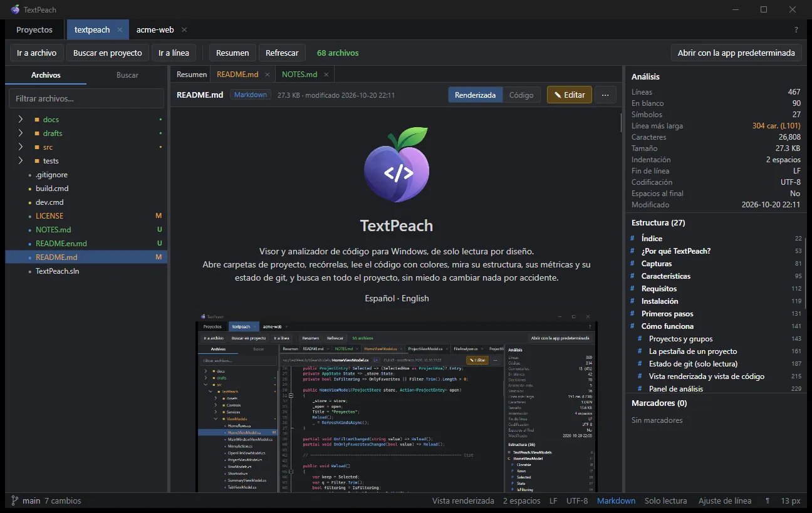Expand the drafts folder
This screenshot has height=513, width=812.
[21, 133]
